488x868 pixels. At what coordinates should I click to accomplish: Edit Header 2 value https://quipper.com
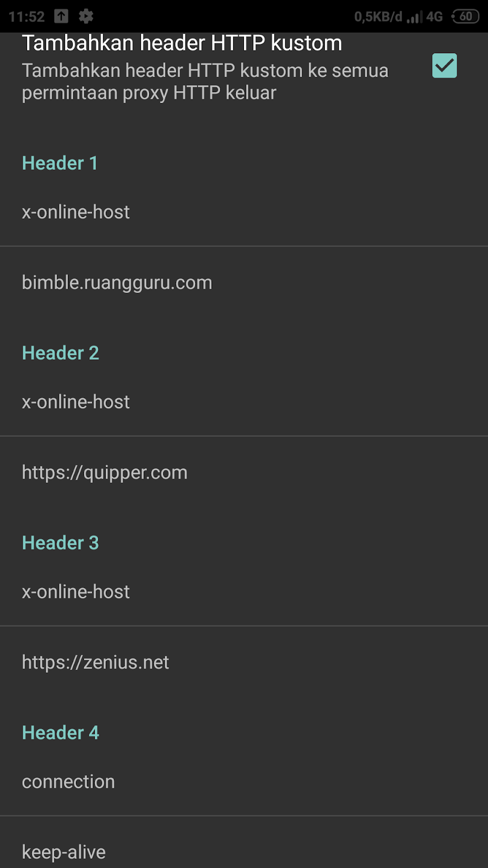pos(244,473)
